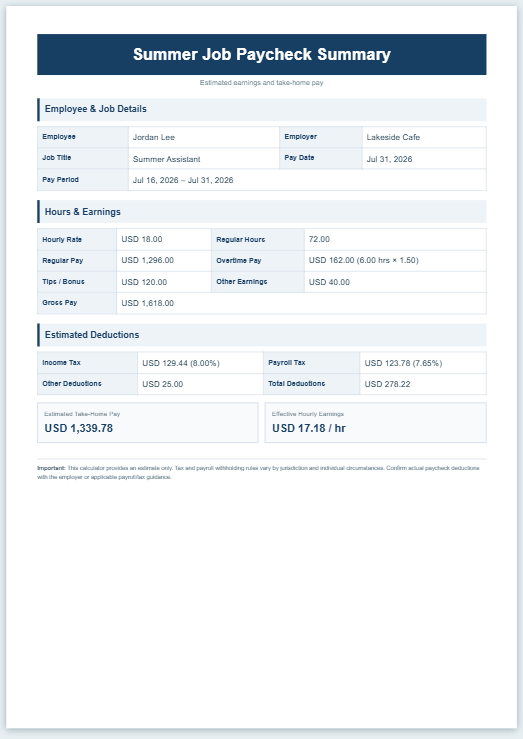This screenshot has width=523, height=739.
Task: Click the regular pay value 'USD 1,296.00'
Action: tap(147, 260)
